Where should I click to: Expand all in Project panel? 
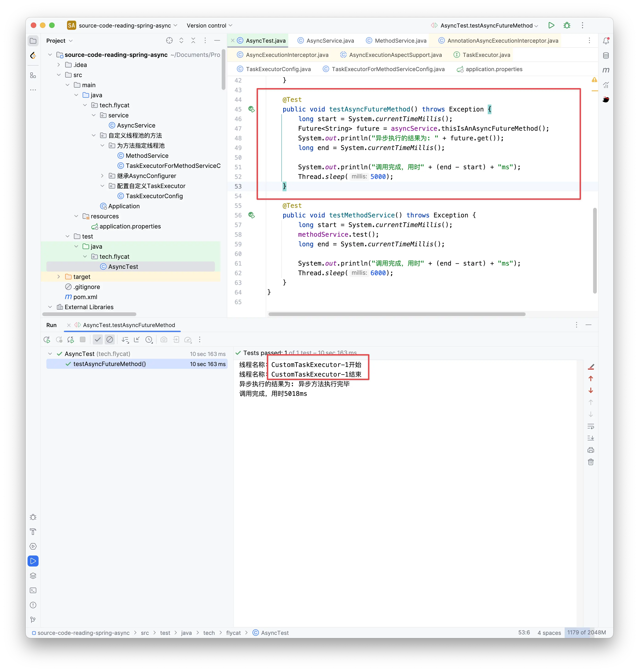pyautogui.click(x=181, y=41)
